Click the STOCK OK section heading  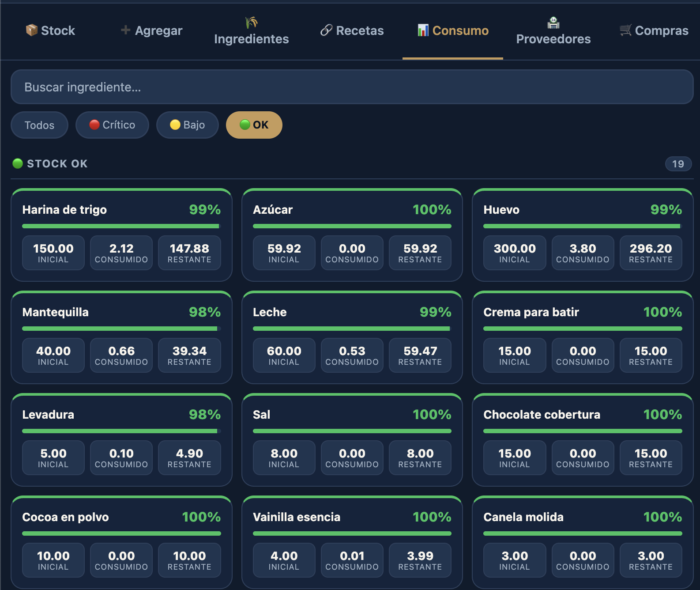[x=57, y=164]
